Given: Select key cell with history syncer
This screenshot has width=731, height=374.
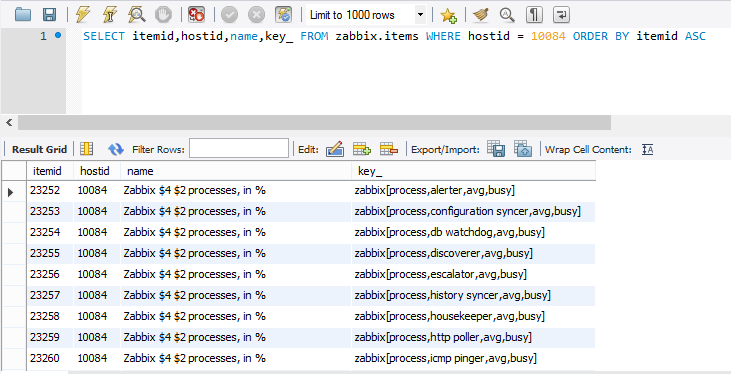Looking at the screenshot, I should 473,295.
